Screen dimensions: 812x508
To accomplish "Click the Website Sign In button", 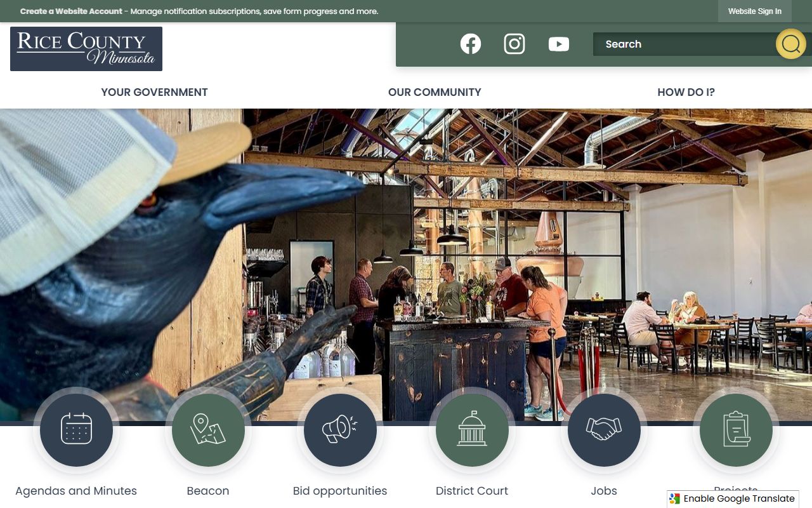I will coord(755,11).
